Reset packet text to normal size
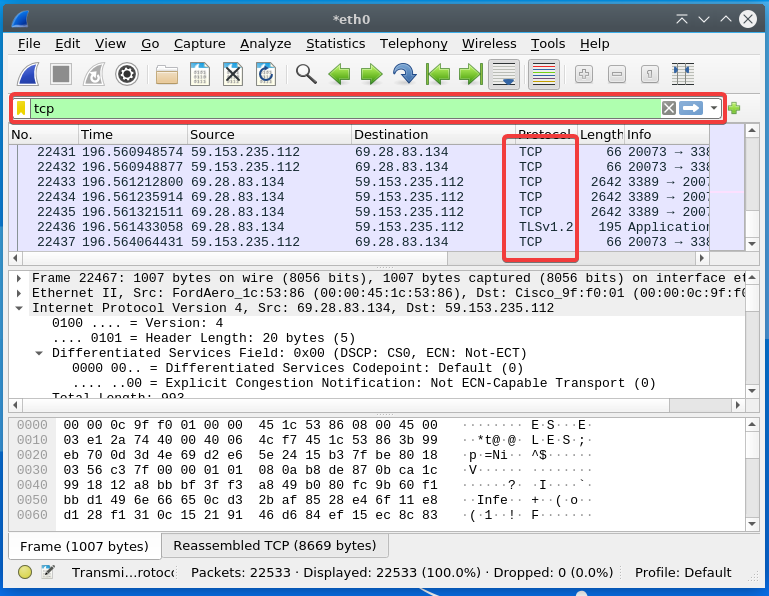769x596 pixels. pos(649,75)
